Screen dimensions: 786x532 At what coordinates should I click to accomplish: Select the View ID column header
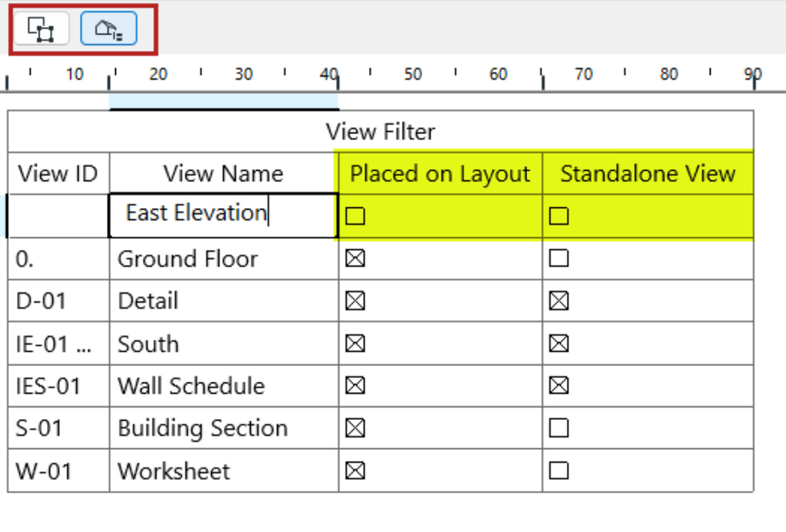tap(58, 174)
